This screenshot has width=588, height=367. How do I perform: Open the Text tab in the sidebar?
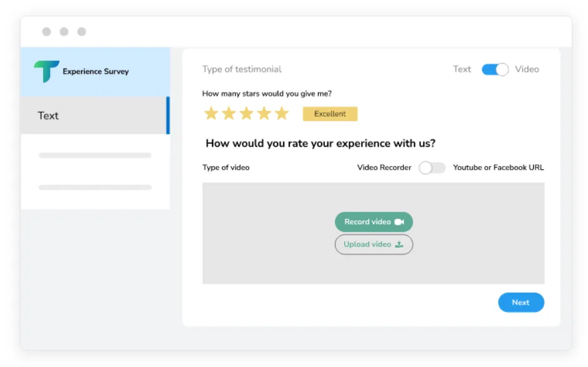coord(95,115)
